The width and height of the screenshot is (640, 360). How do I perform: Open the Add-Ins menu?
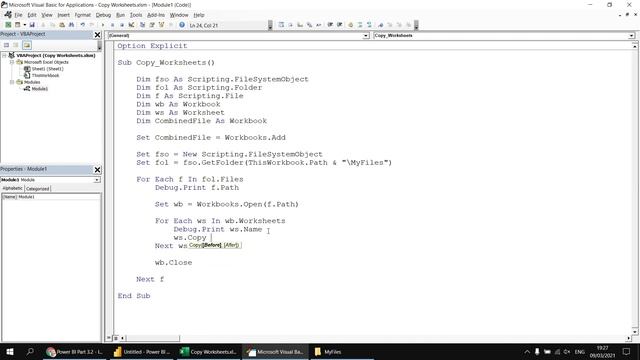(156, 15)
